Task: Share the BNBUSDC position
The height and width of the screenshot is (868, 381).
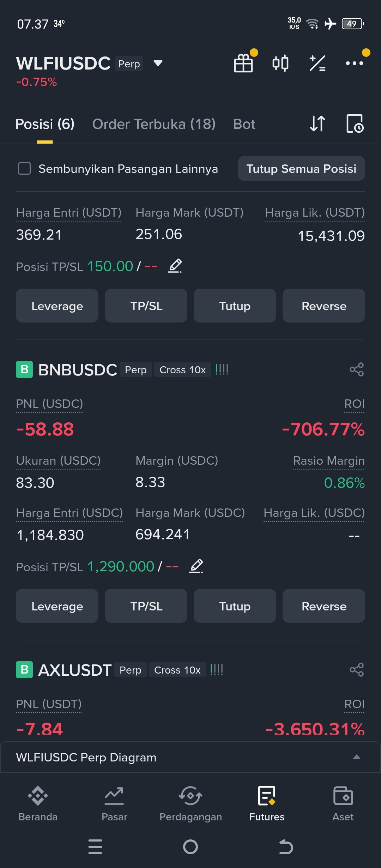Action: [357, 369]
